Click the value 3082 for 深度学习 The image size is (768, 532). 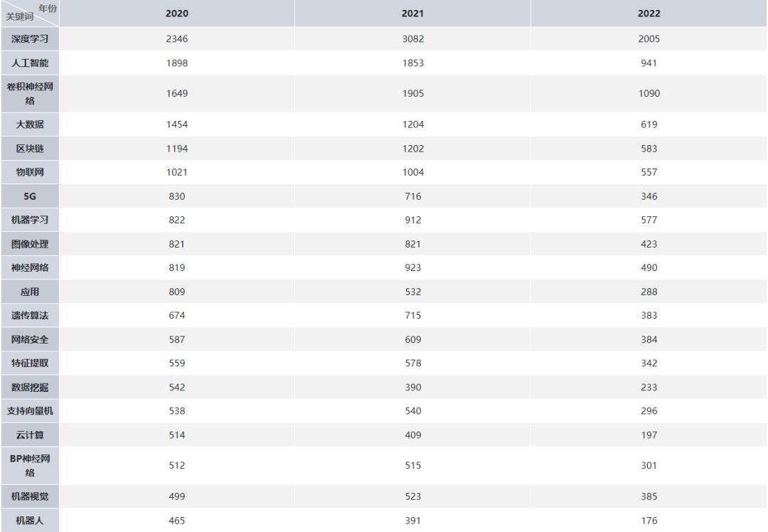[413, 38]
